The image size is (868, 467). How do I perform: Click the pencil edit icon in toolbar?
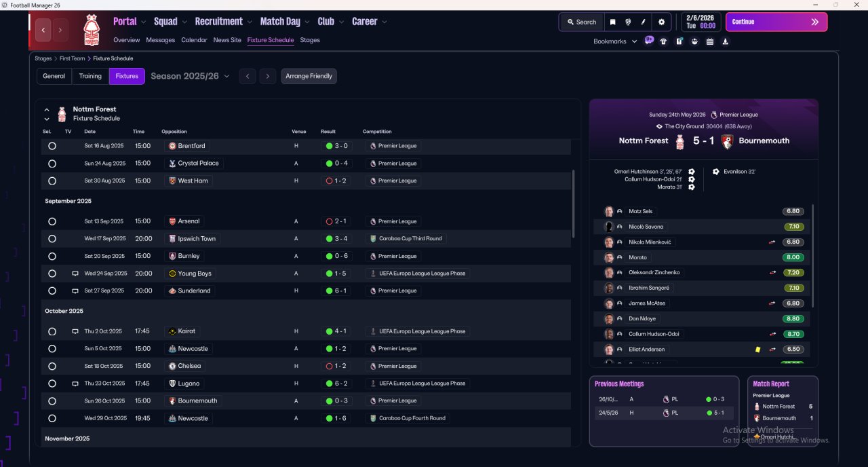[644, 22]
